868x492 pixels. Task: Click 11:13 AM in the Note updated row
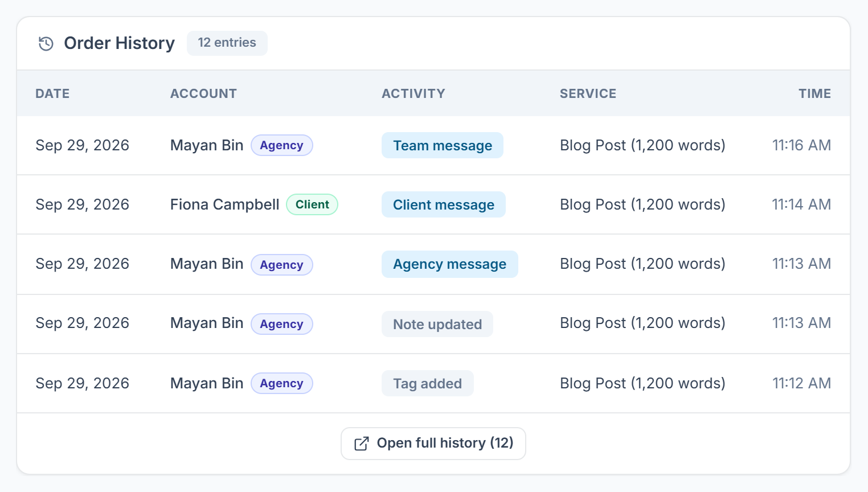[801, 323]
